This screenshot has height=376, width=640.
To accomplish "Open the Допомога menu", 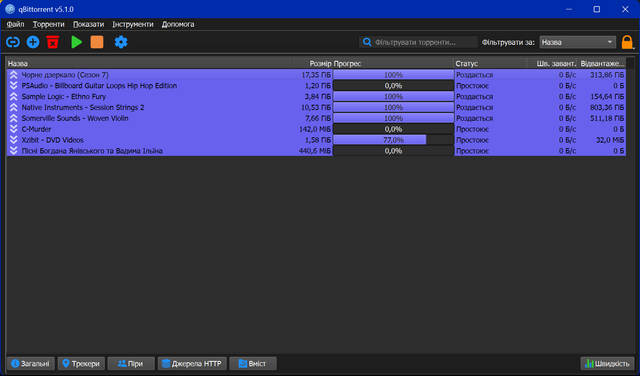I will pos(178,24).
